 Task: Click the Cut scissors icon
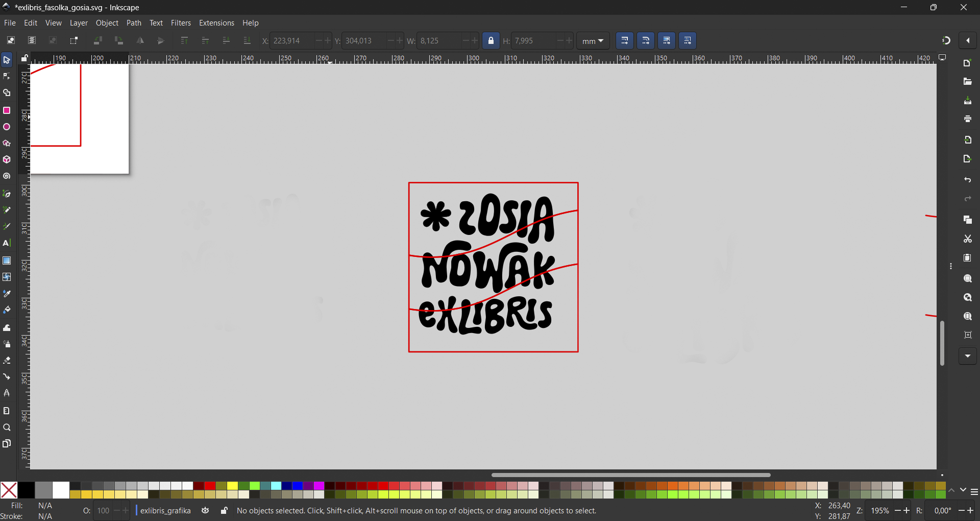point(968,239)
